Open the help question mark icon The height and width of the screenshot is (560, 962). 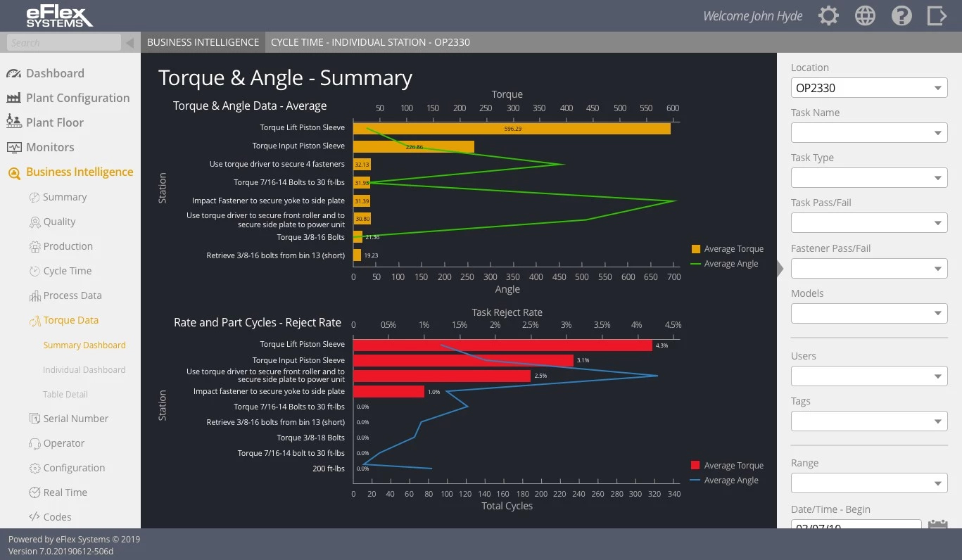[901, 15]
